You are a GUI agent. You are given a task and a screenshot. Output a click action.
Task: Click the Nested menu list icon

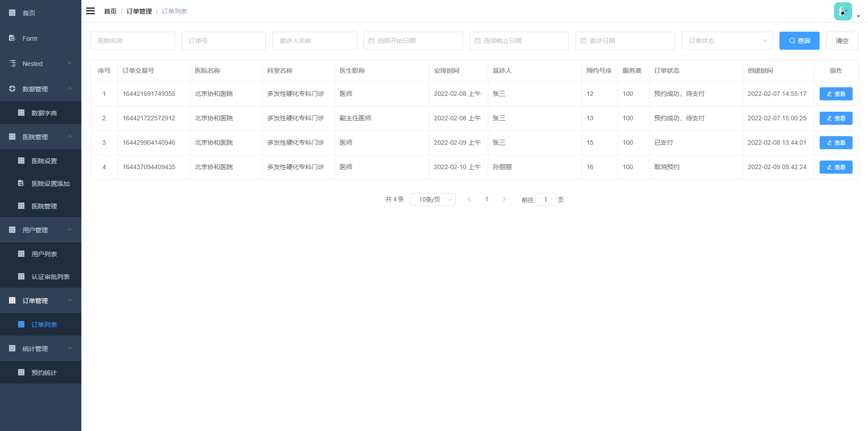coord(12,63)
